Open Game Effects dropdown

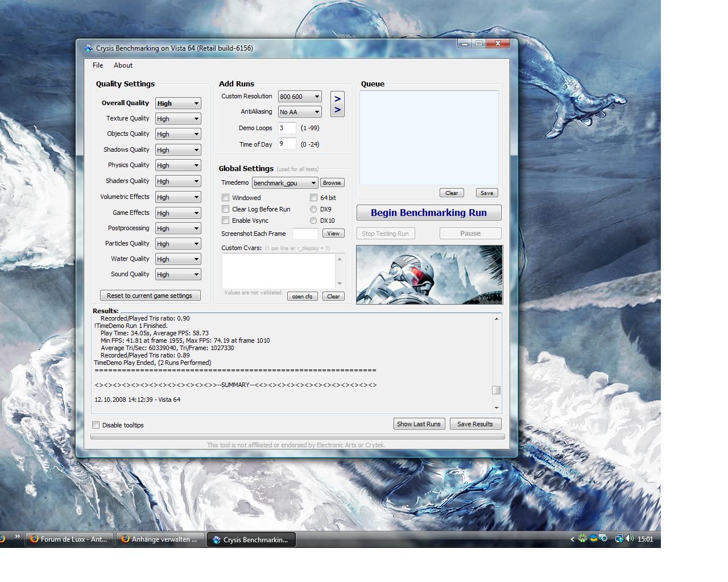178,213
